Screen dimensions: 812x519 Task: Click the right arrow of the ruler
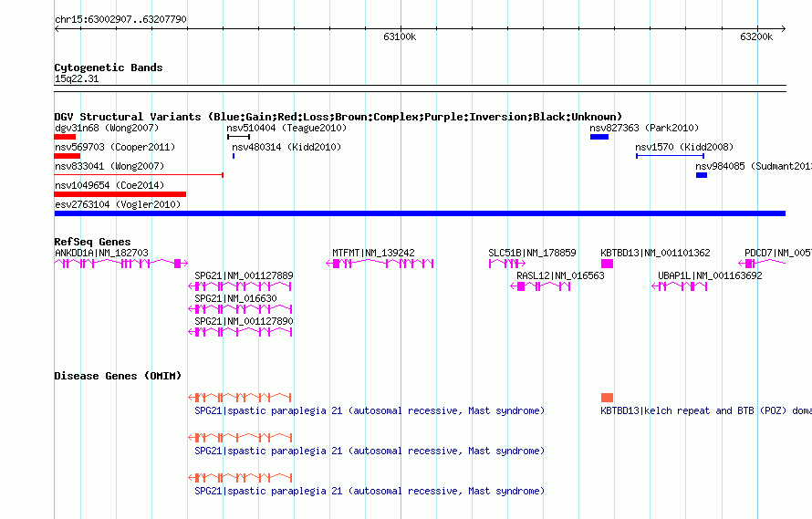coord(783,29)
